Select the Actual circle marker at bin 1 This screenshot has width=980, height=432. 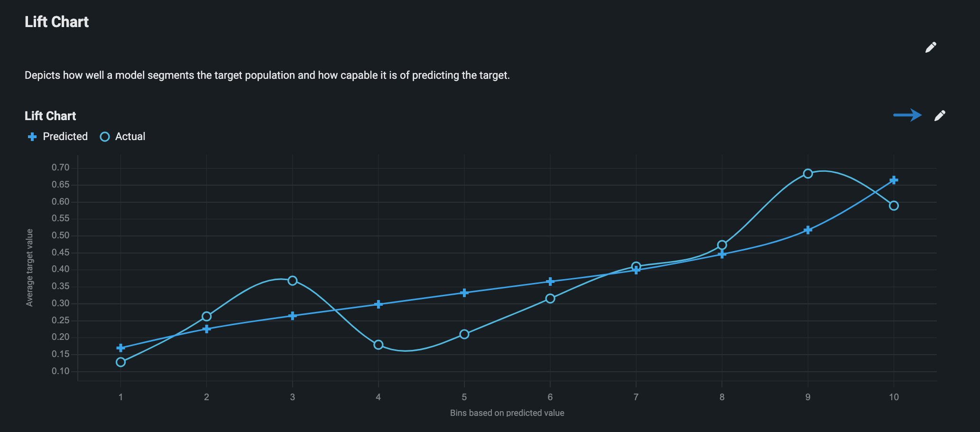click(121, 362)
